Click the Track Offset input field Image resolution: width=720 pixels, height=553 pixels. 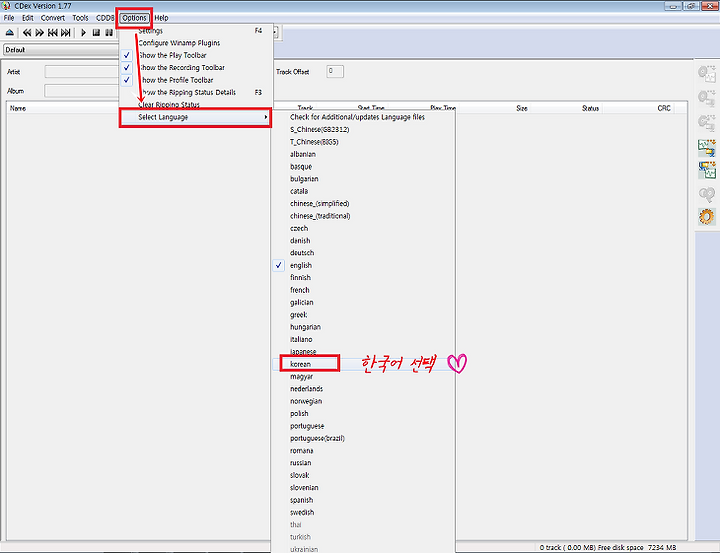335,71
